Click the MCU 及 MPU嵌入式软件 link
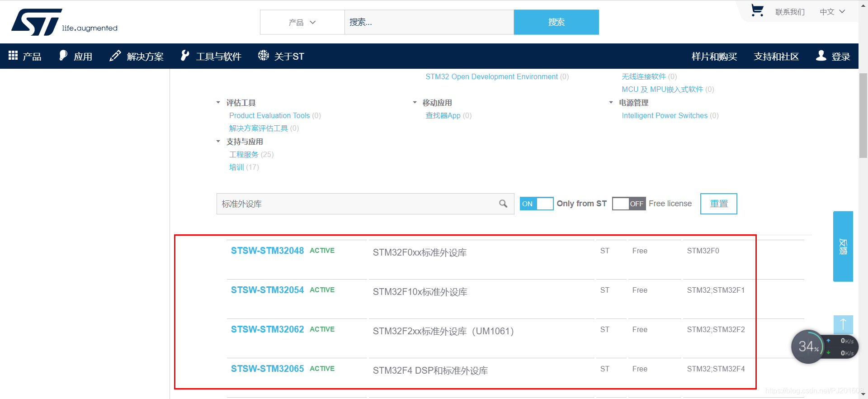Image resolution: width=868 pixels, height=399 pixels. click(662, 89)
